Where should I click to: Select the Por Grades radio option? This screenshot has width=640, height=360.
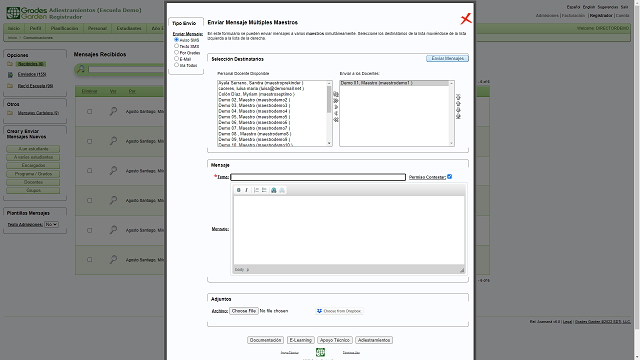pos(176,53)
